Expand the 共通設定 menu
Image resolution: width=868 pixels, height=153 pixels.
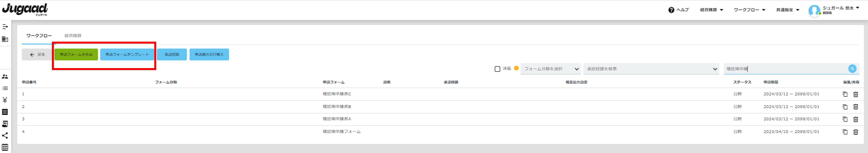click(788, 10)
